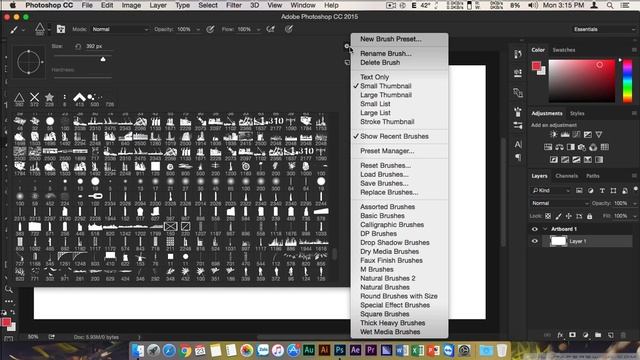
Task: Open the layer blend mode Normal dropdown
Action: [x=560, y=203]
